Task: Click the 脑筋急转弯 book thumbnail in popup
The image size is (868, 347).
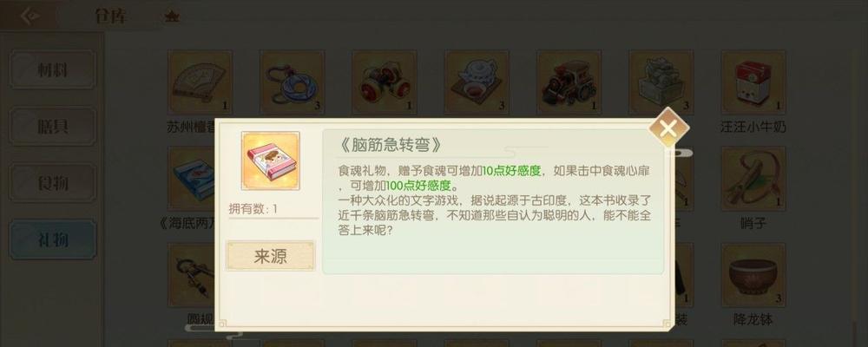Action: point(270,161)
